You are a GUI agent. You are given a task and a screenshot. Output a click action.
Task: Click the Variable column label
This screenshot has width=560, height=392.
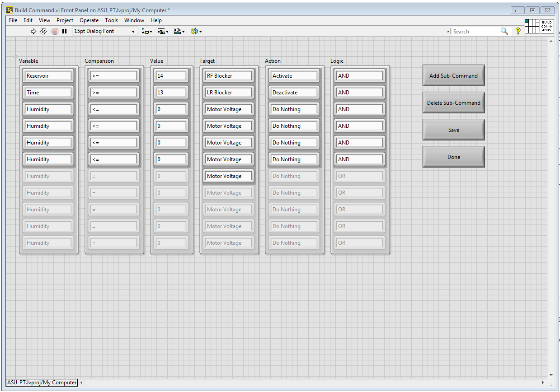pos(28,61)
